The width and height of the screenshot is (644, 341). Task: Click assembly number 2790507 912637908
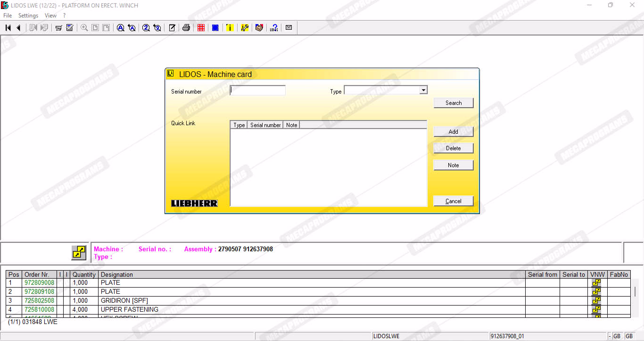246,249
